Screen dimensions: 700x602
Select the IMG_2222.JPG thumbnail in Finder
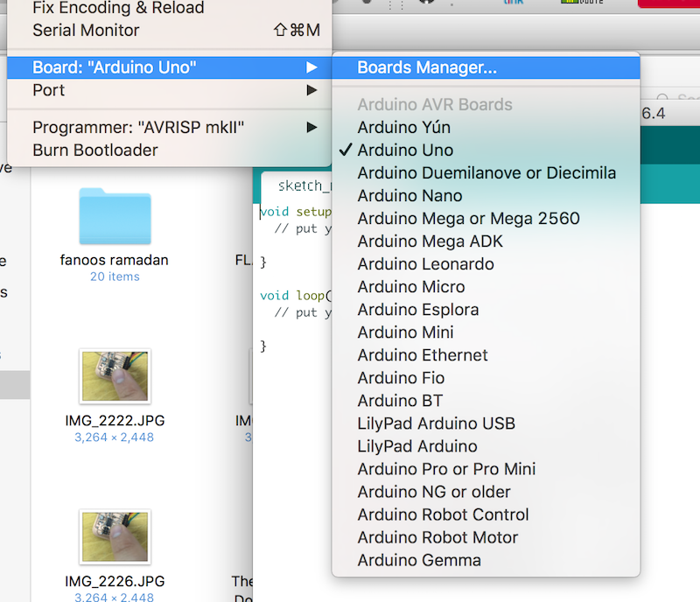coord(115,376)
